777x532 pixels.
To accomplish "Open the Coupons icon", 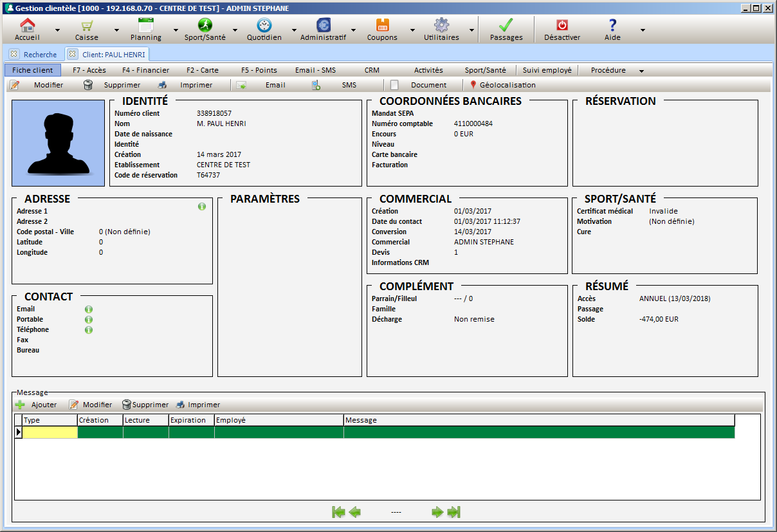I will point(383,25).
